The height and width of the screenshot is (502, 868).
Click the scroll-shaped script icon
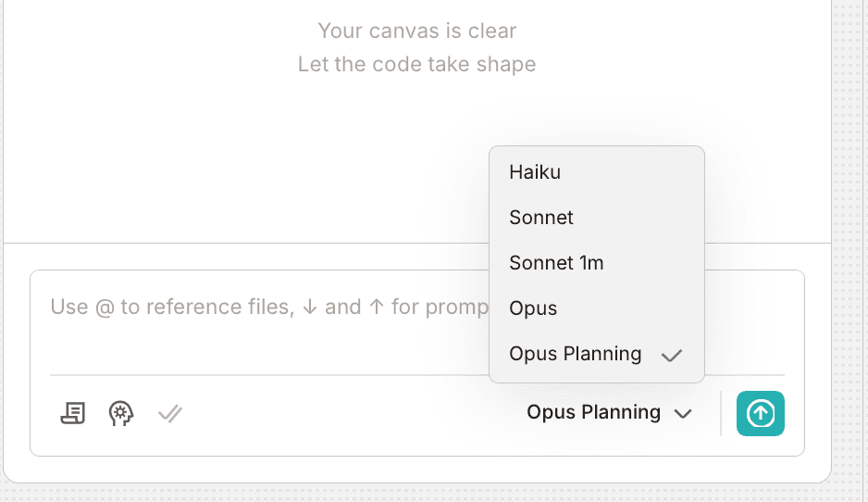[x=73, y=413]
